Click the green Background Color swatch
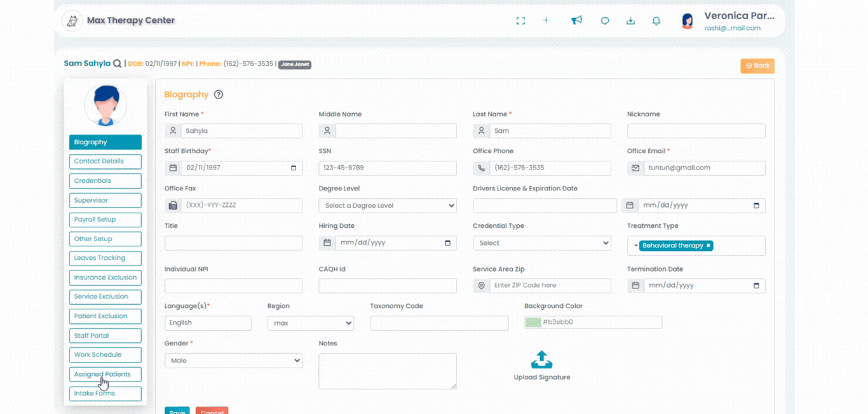This screenshot has width=868, height=414. [533, 323]
